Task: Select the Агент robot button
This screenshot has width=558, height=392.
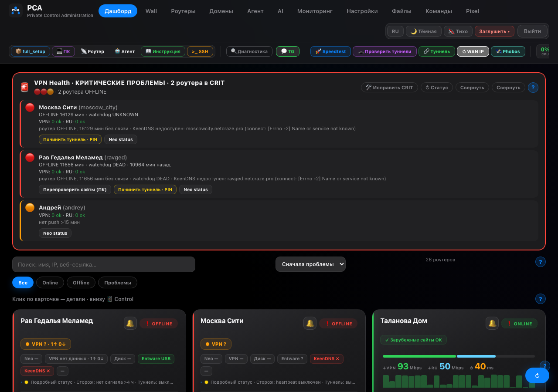Action: (x=125, y=51)
